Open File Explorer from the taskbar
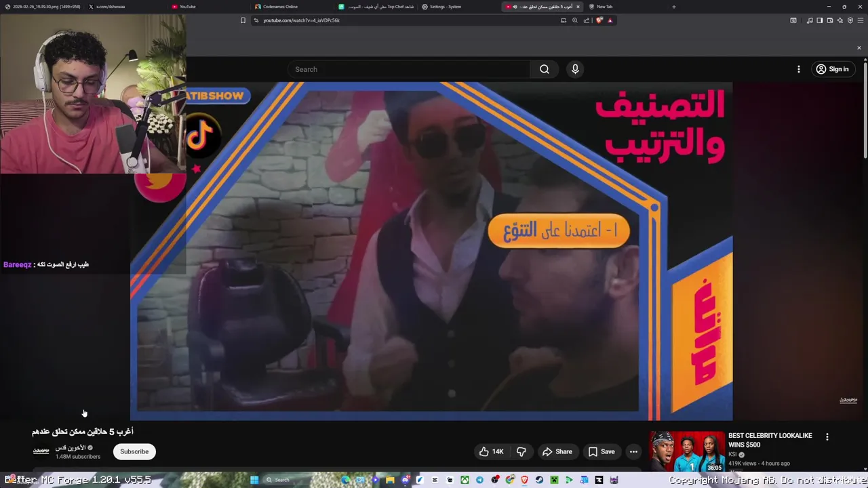868x488 pixels. [x=390, y=480]
